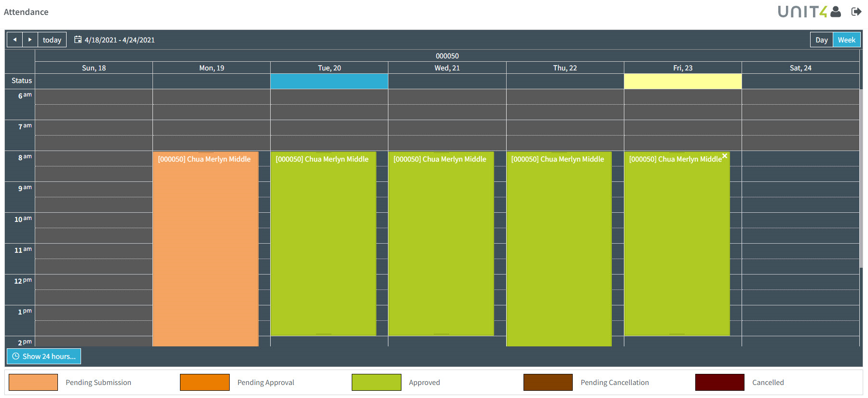The width and height of the screenshot is (868, 398).
Task: Open Thursday's approved attendance entry
Action: [559, 249]
